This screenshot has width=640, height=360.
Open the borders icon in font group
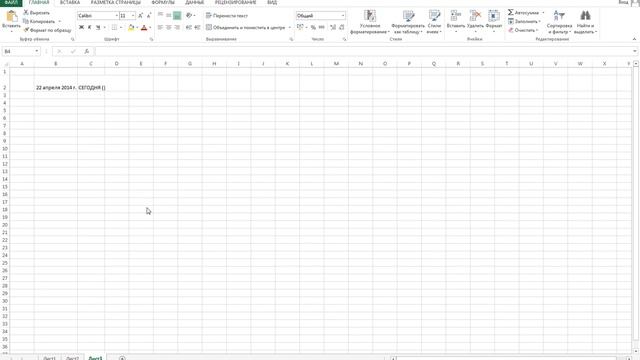point(114,27)
